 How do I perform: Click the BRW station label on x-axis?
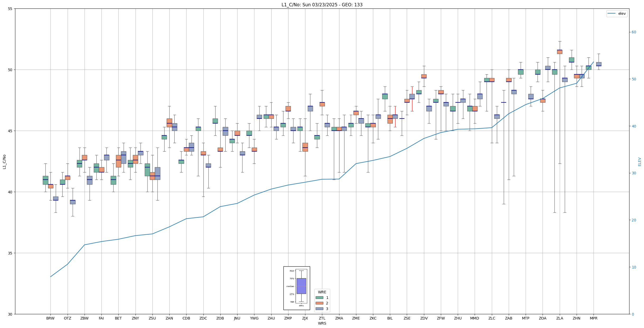(x=50, y=318)
